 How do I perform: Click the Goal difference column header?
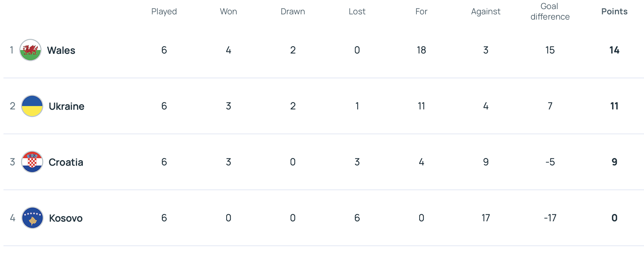pyautogui.click(x=550, y=12)
